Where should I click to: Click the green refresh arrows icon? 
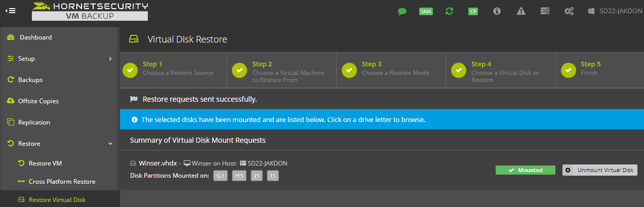tap(449, 11)
